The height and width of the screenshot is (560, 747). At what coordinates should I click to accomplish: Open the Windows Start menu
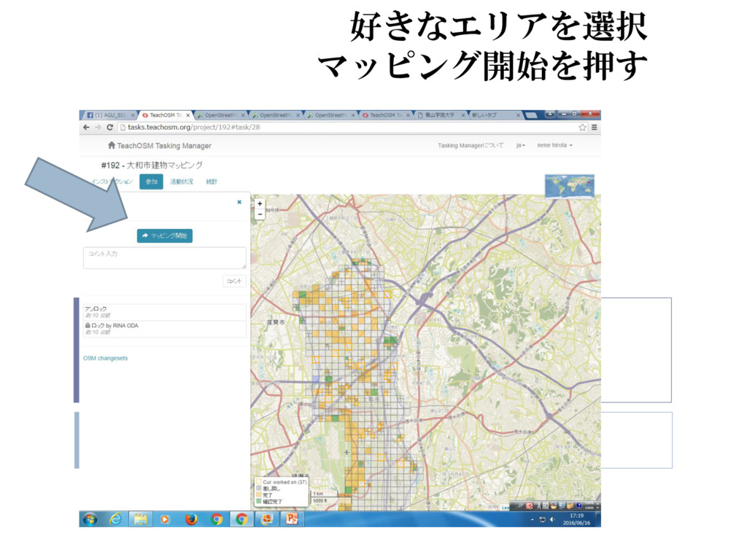[90, 519]
